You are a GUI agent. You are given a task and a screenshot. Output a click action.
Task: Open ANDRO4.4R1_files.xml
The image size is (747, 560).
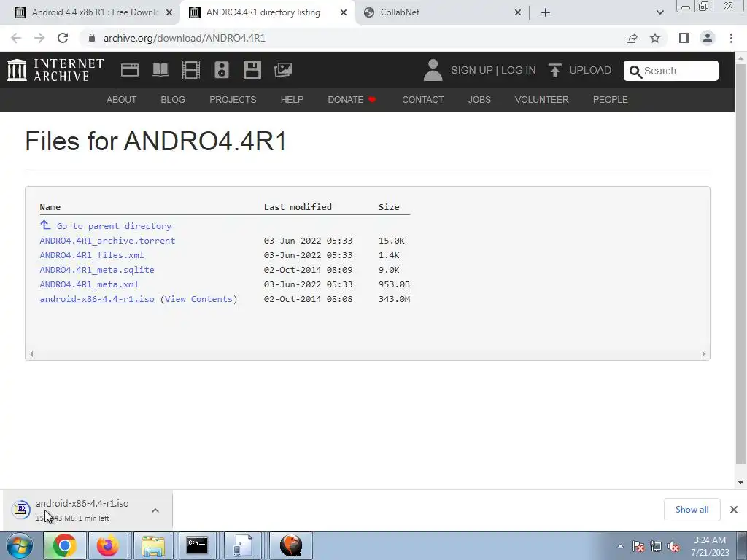click(x=91, y=255)
